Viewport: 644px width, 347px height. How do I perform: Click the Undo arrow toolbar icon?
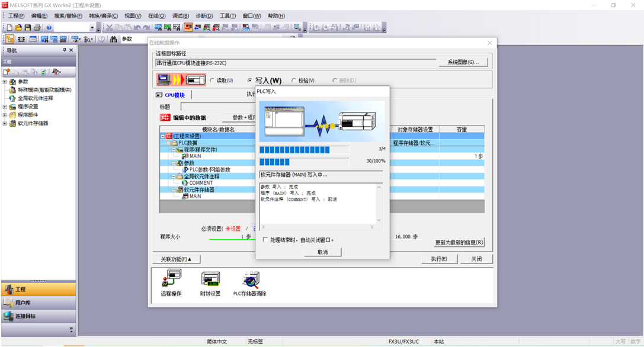pyautogui.click(x=137, y=27)
